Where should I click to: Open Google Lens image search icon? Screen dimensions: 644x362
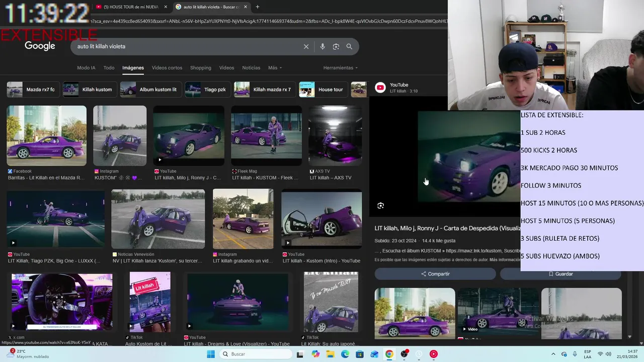tap(336, 46)
